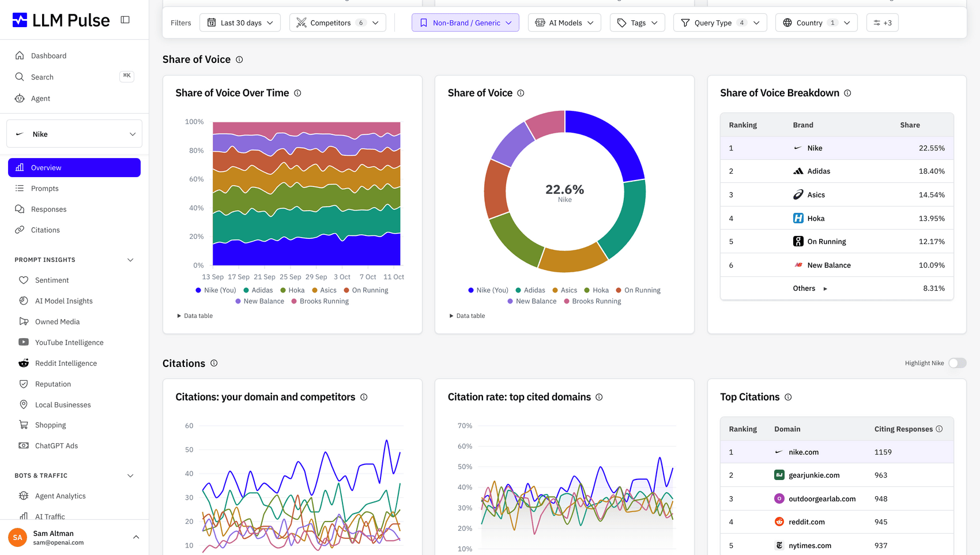Click the Shopping cart icon
Viewport: 980px width, 555px height.
tap(24, 425)
